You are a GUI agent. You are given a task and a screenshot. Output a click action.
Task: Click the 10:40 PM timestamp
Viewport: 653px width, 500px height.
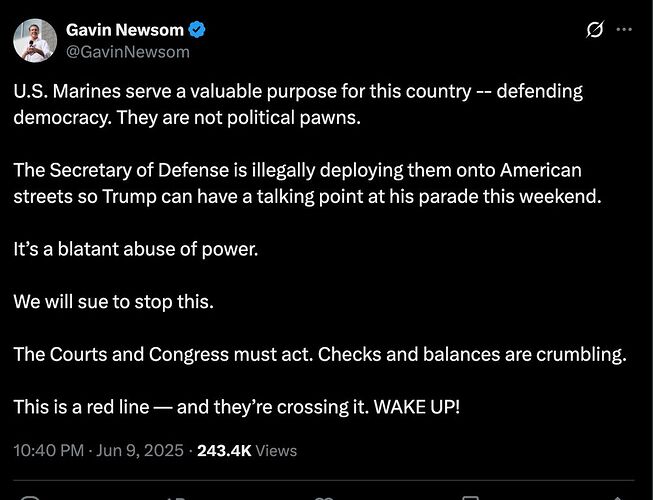tap(49, 450)
